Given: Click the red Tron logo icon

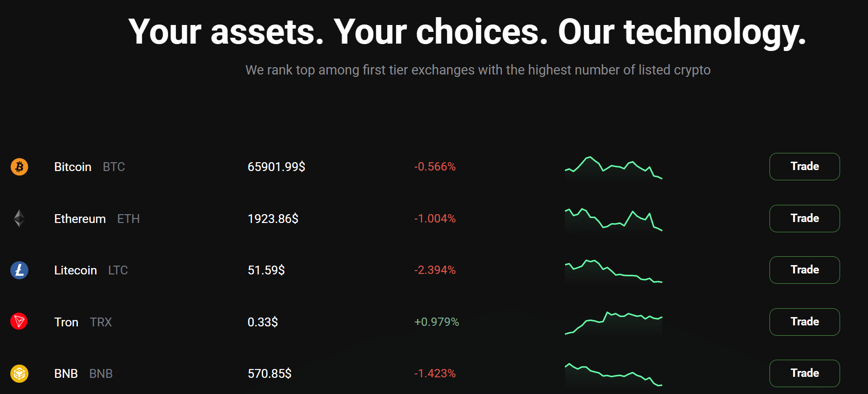Looking at the screenshot, I should point(19,321).
